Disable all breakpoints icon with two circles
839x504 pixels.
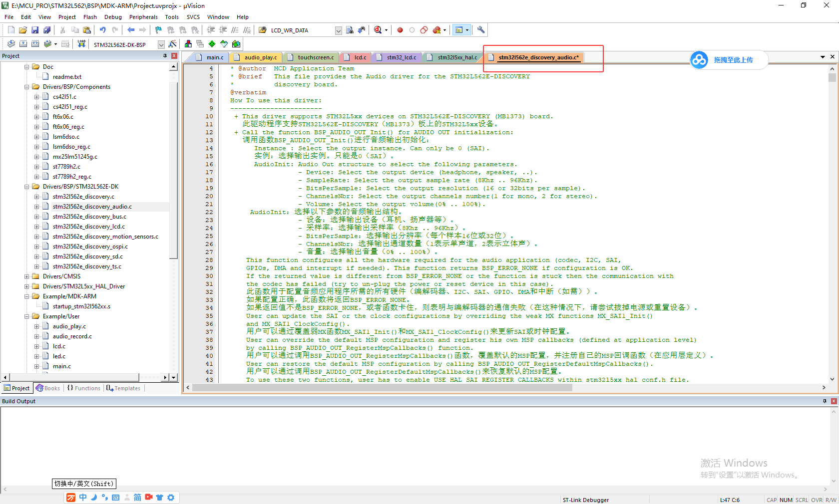[424, 30]
